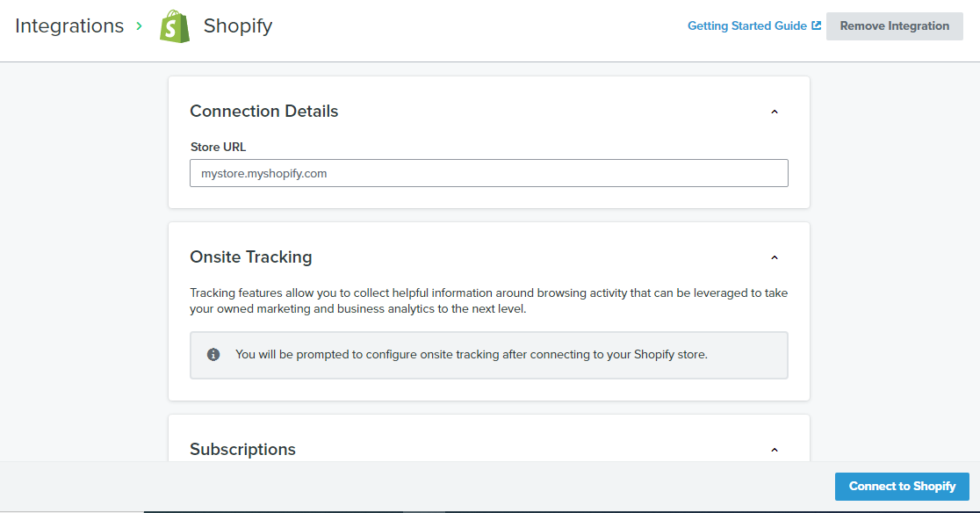Collapse the Onsite Tracking section
Screen dimensions: 980x513
[x=775, y=257]
